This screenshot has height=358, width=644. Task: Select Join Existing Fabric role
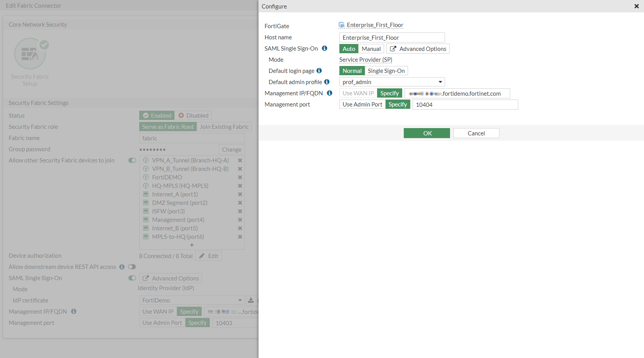pyautogui.click(x=224, y=127)
